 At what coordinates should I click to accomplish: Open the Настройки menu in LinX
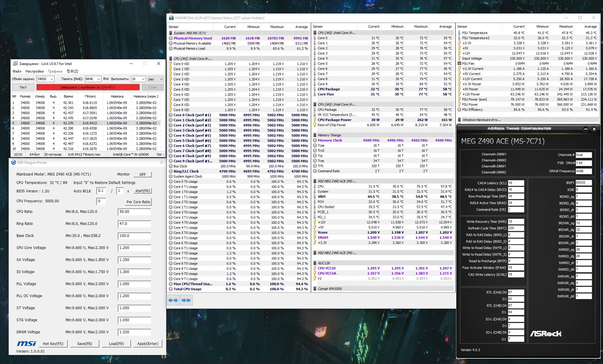[35, 71]
